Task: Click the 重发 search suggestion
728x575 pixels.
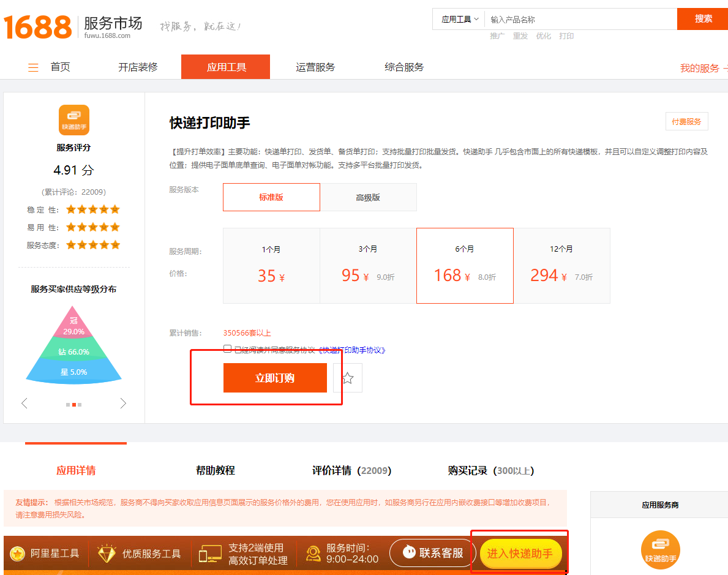Action: point(520,36)
